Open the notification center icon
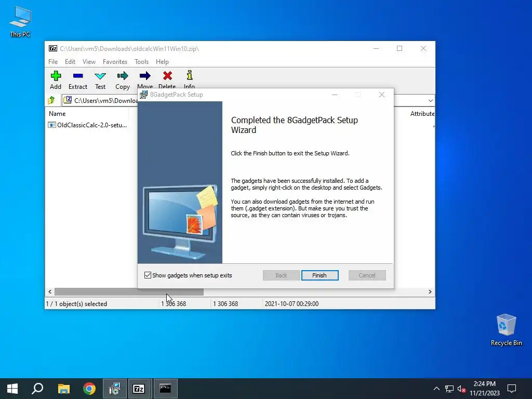 pyautogui.click(x=512, y=389)
